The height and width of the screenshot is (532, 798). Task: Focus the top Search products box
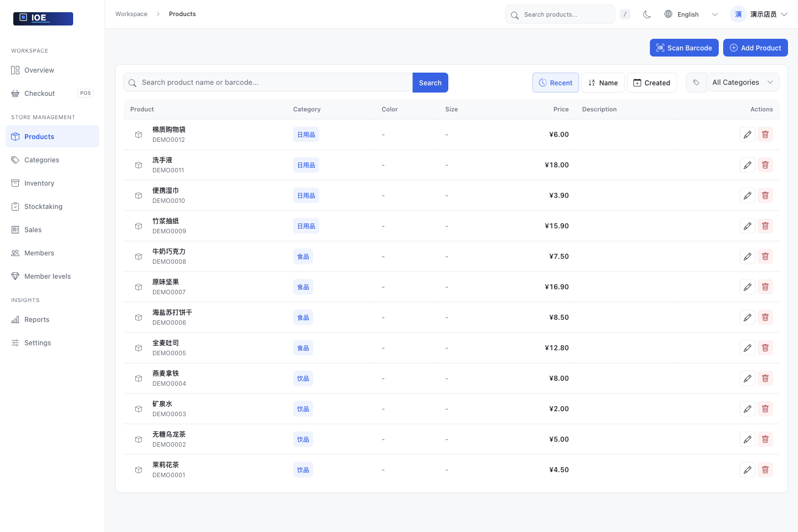(x=560, y=14)
